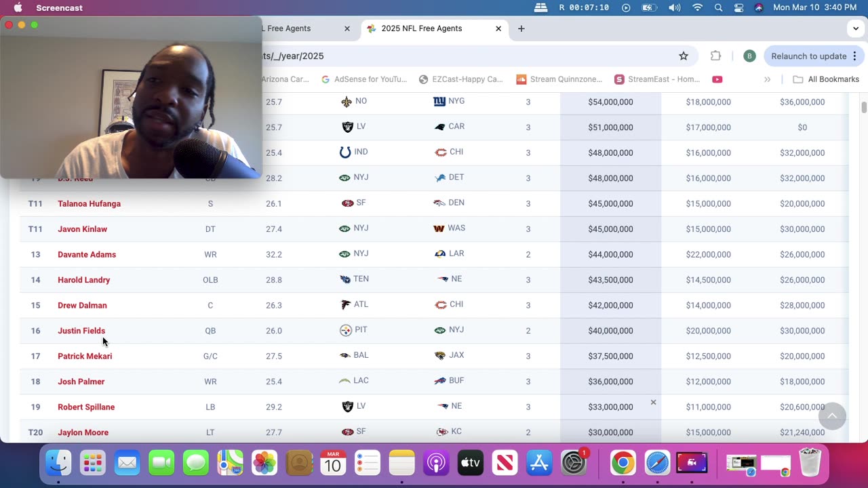Image resolution: width=868 pixels, height=488 pixels.
Task: Open Wi-Fi menu in menu bar
Action: point(697,7)
